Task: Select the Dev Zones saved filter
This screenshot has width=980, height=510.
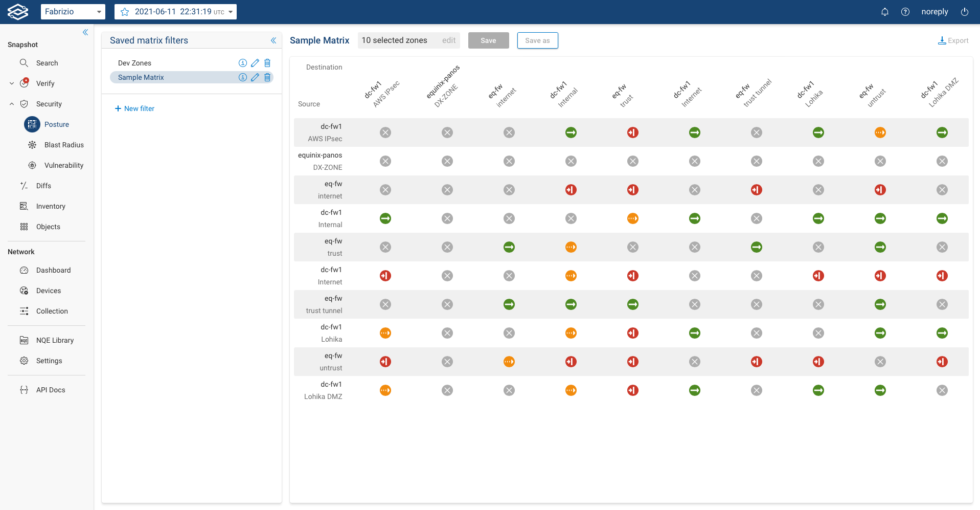Action: tap(135, 63)
